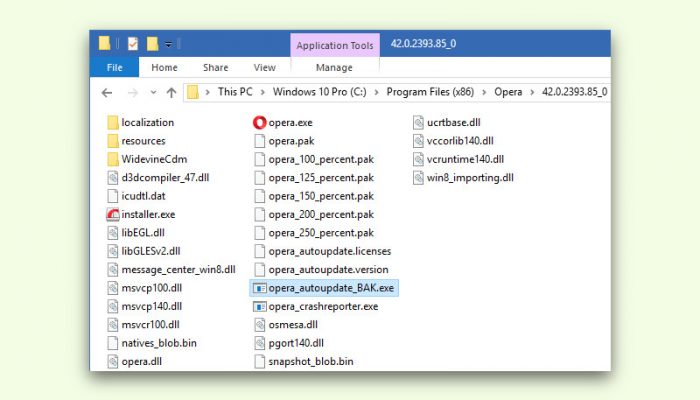The width and height of the screenshot is (700, 400).
Task: Select the opera_150_percent.pak file name
Action: pos(321,196)
